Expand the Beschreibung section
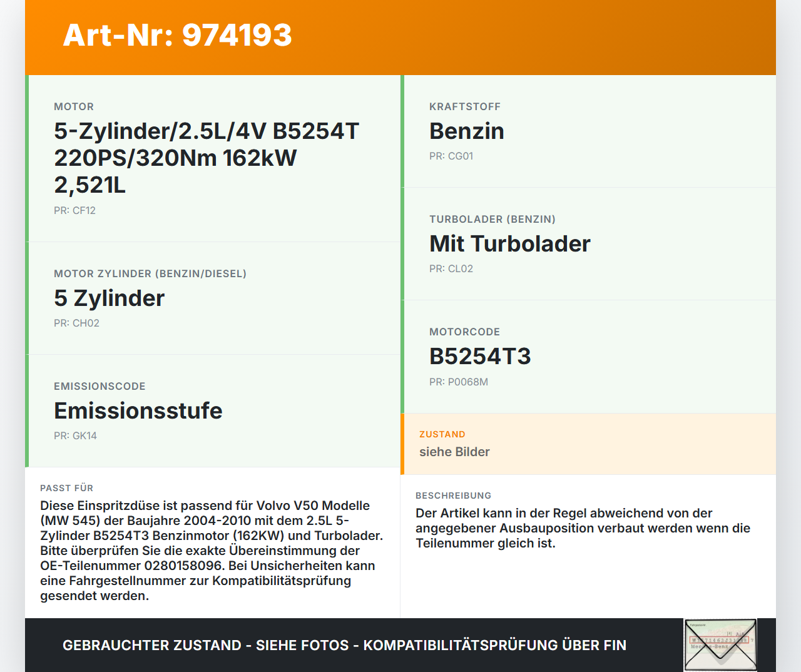 point(588,528)
